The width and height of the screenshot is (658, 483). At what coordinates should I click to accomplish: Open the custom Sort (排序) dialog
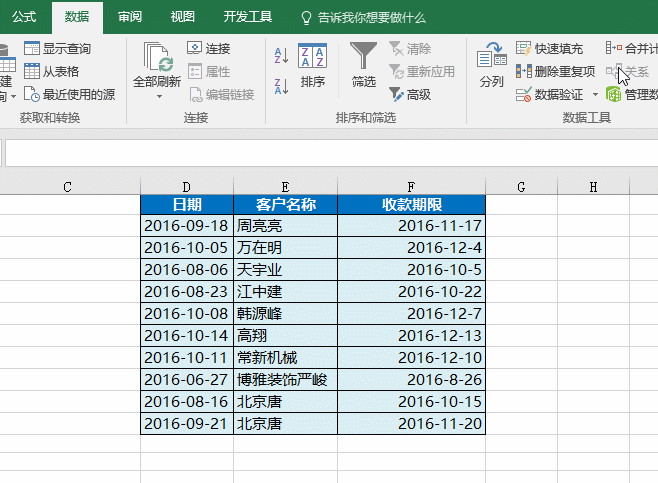click(x=313, y=65)
